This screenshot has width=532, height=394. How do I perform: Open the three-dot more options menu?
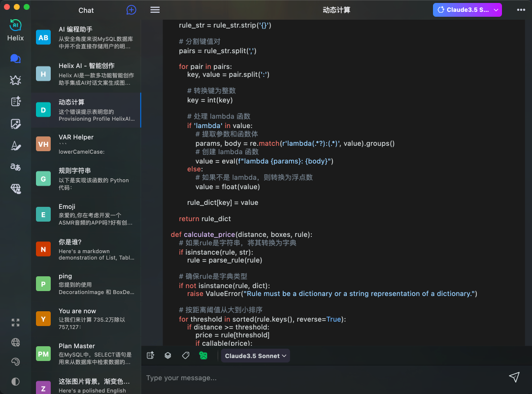click(521, 10)
